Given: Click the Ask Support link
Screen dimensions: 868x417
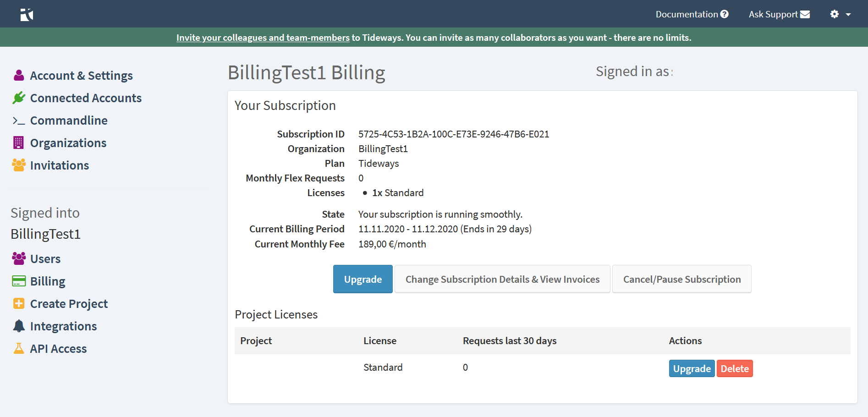Looking at the screenshot, I should tap(773, 14).
